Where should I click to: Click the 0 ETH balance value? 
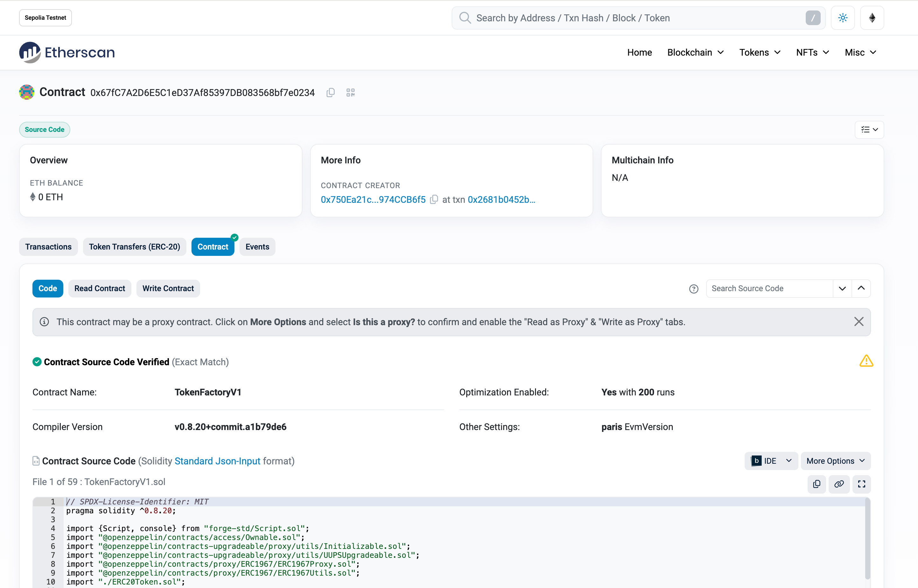pyautogui.click(x=51, y=197)
